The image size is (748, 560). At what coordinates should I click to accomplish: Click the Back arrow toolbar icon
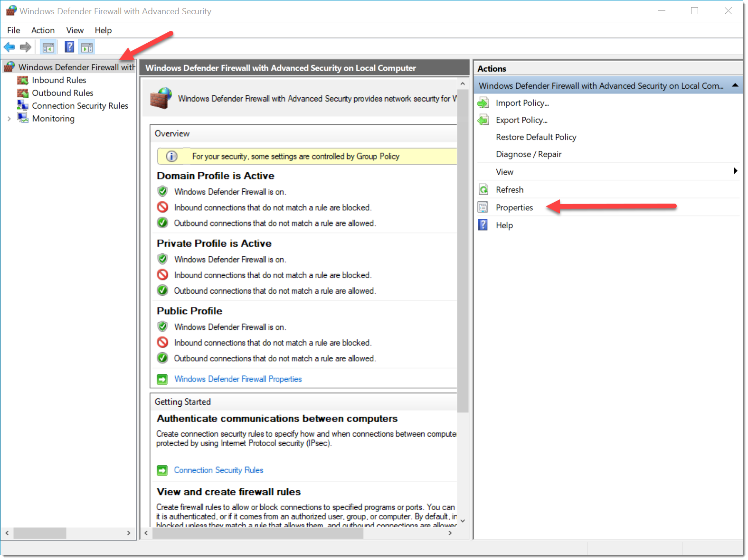point(9,47)
